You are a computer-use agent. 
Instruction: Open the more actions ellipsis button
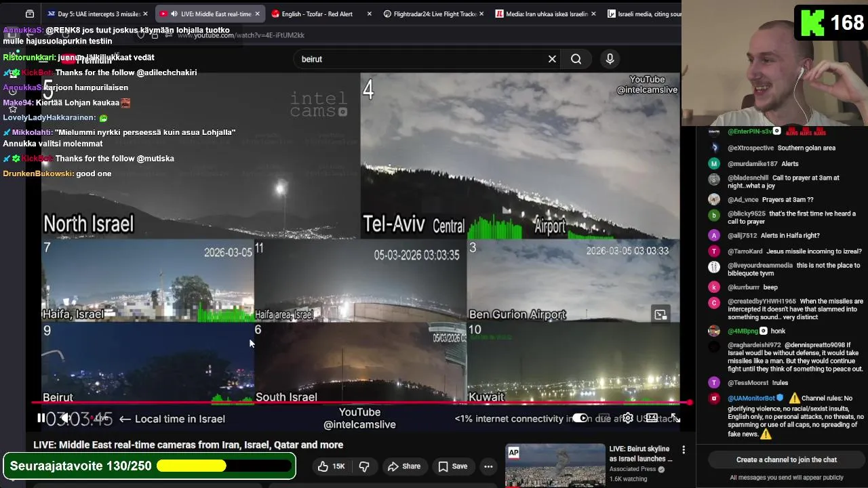pyautogui.click(x=488, y=466)
